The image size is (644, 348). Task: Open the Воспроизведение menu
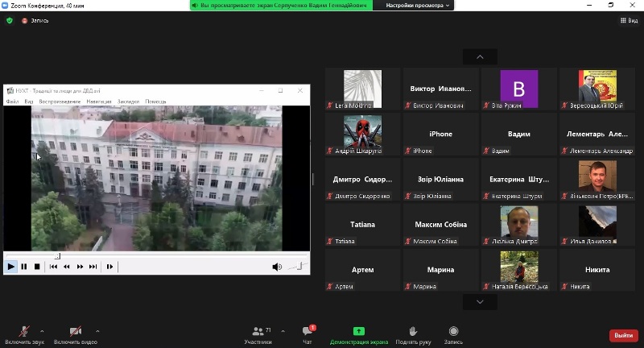pyautogui.click(x=60, y=101)
